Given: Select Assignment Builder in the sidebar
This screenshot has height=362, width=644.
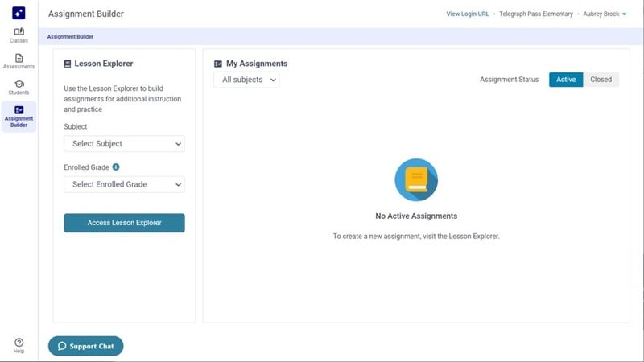Looking at the screenshot, I should [x=19, y=117].
